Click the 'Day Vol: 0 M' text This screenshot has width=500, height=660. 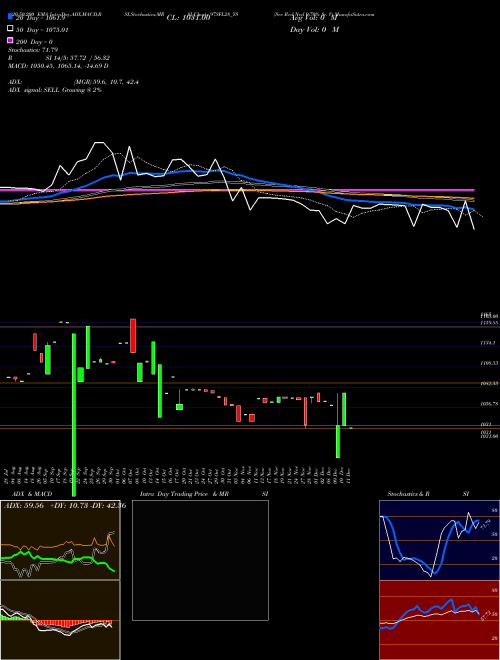(x=314, y=29)
